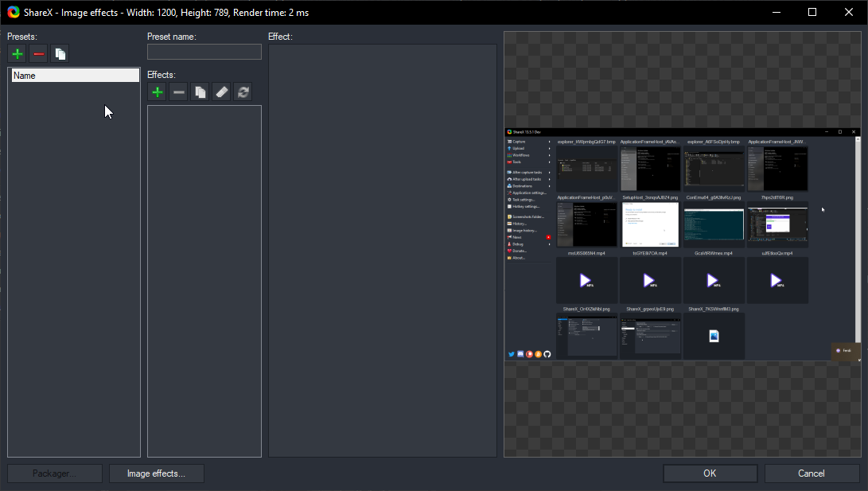
Task: Focus the Preset name text field
Action: [204, 52]
